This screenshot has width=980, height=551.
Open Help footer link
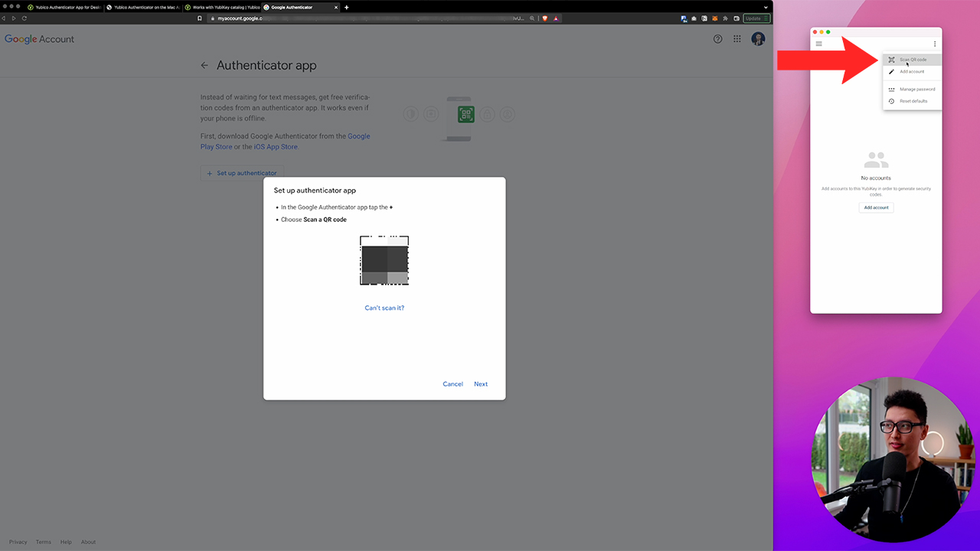coord(66,542)
